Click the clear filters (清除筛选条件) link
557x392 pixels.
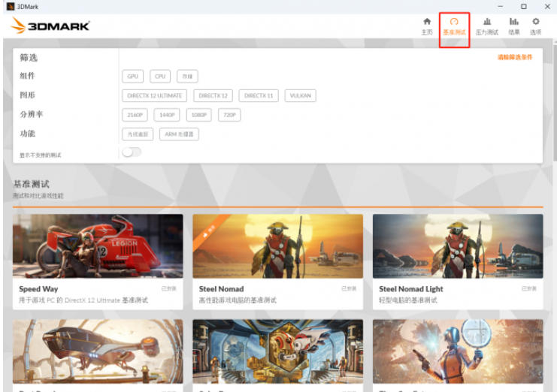(x=514, y=57)
